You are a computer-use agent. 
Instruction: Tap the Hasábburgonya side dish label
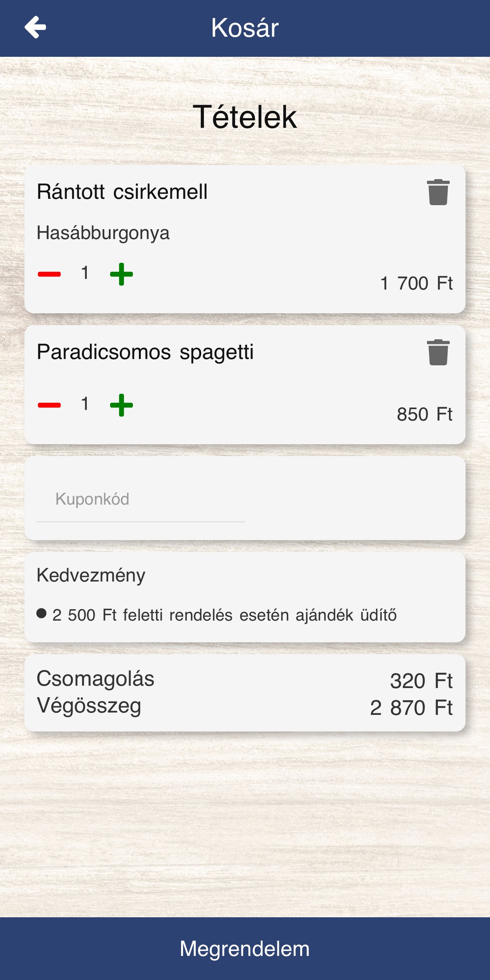click(x=103, y=233)
